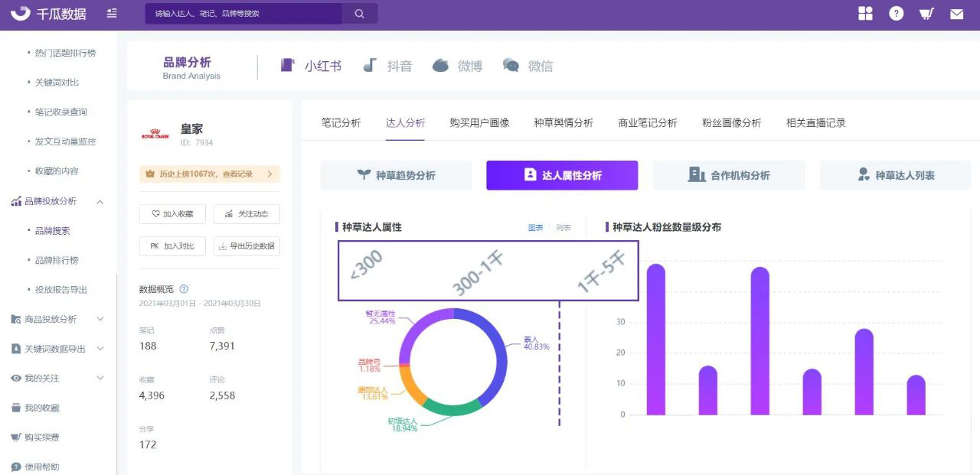Click the 加入收藏 button
This screenshot has width=980, height=475.
[x=172, y=214]
